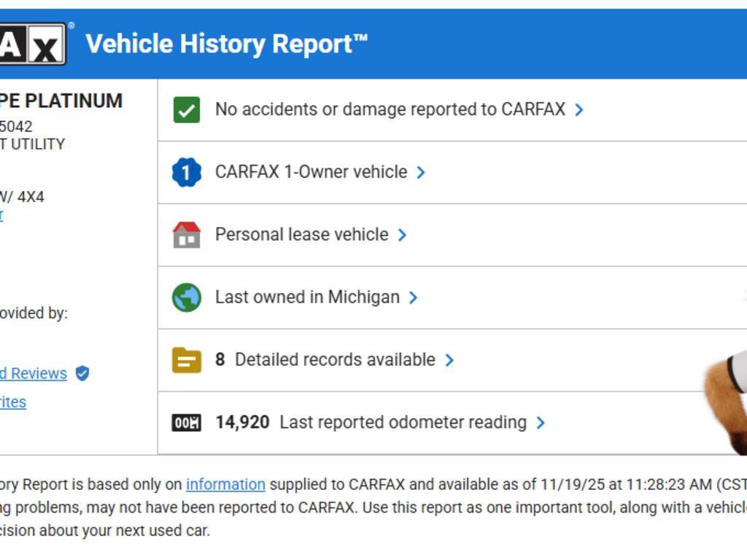747x560 pixels.
Task: Open the Reviews link in sidebar
Action: (x=34, y=373)
